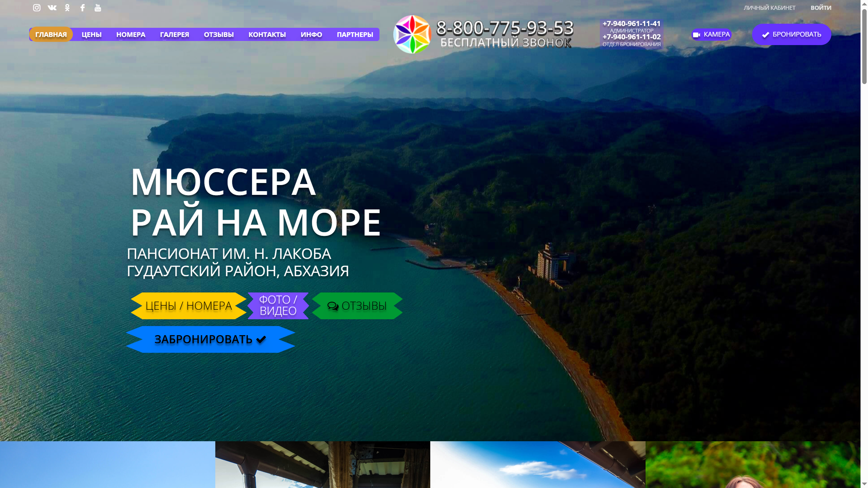Image resolution: width=868 pixels, height=488 pixels.
Task: Click the video camera icon beside КАМЕРА
Action: coord(696,35)
